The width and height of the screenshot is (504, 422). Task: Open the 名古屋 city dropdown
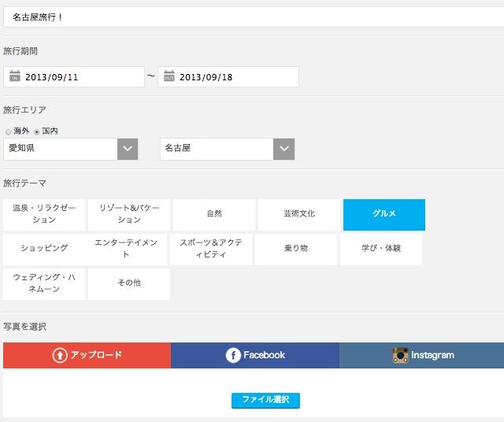click(283, 149)
